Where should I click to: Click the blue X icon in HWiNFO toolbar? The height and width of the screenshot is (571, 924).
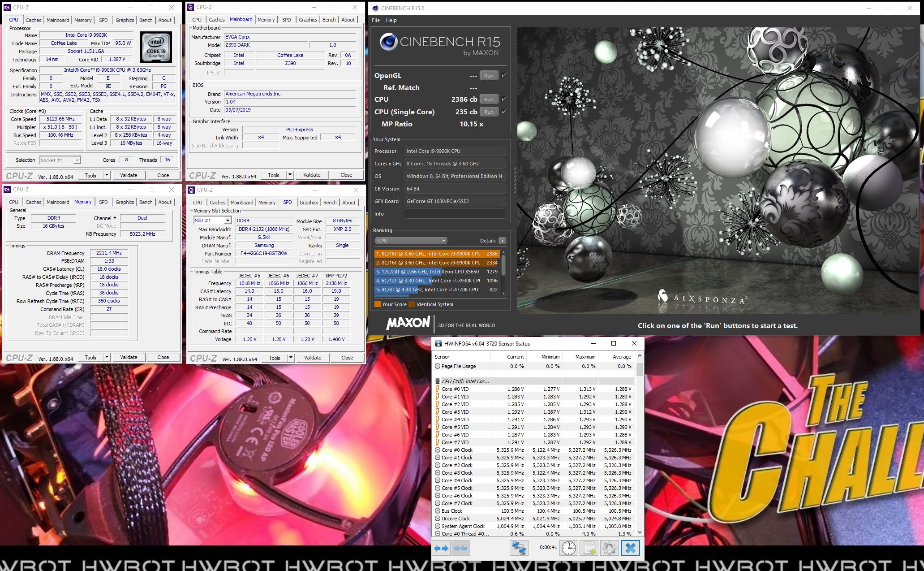pyautogui.click(x=630, y=548)
